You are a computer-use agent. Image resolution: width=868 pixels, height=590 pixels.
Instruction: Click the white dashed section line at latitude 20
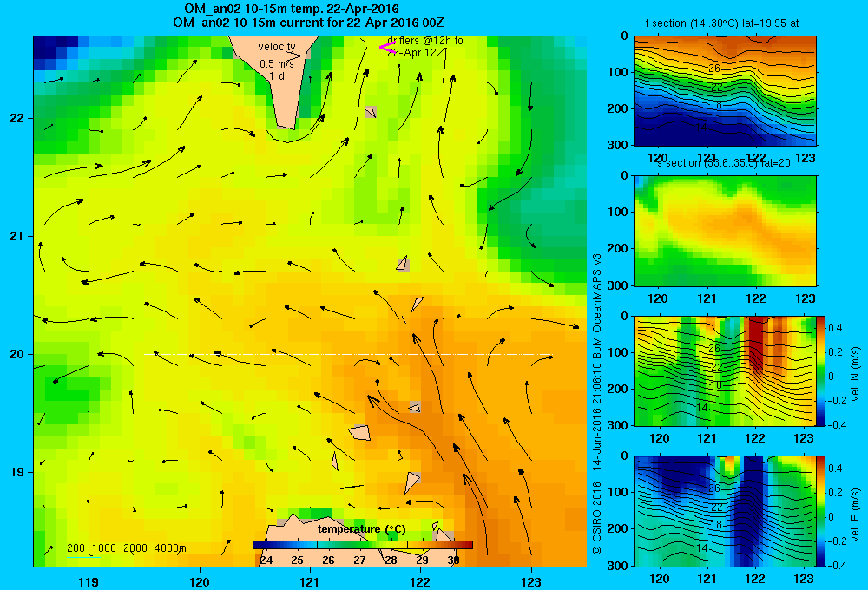[348, 354]
